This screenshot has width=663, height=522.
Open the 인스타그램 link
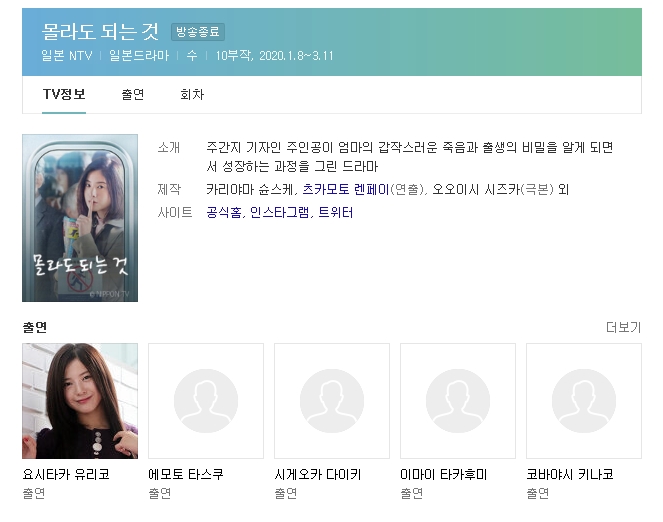279,212
